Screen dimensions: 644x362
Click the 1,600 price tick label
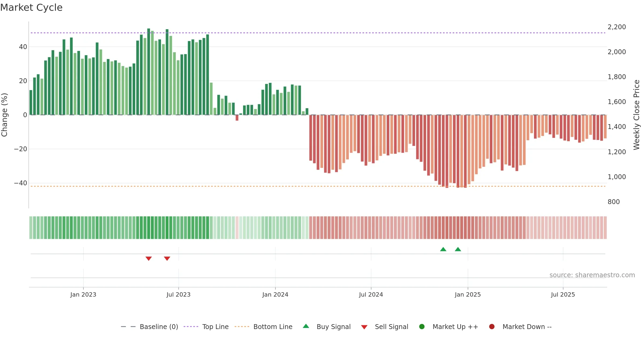pyautogui.click(x=617, y=102)
